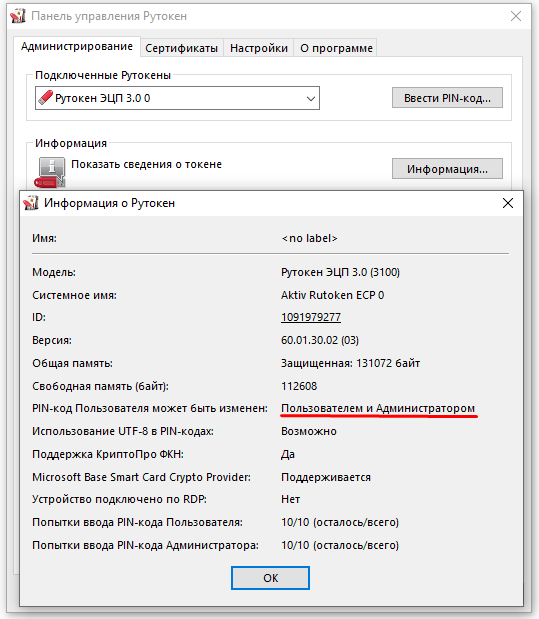The height and width of the screenshot is (619, 539).
Task: Open the Настройки tab
Action: [x=259, y=48]
